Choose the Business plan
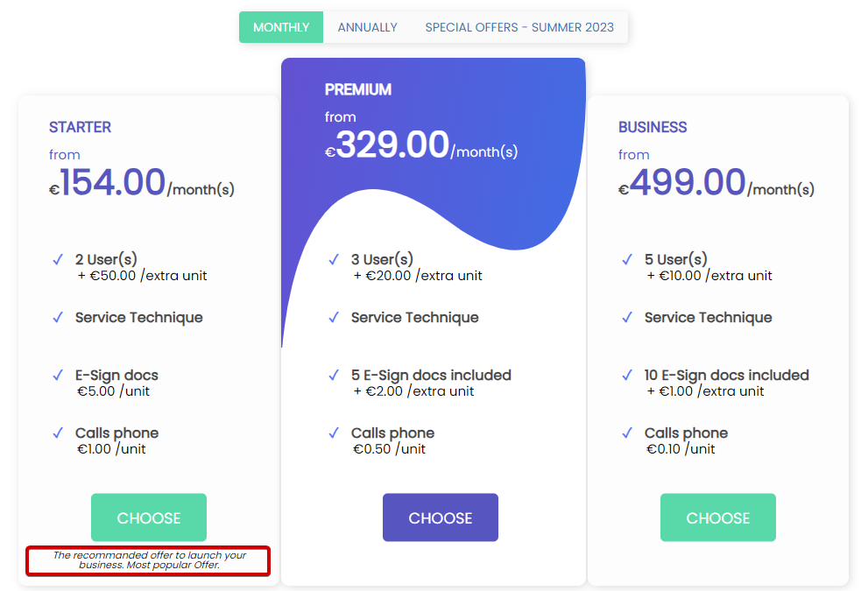868x591 pixels. tap(718, 517)
